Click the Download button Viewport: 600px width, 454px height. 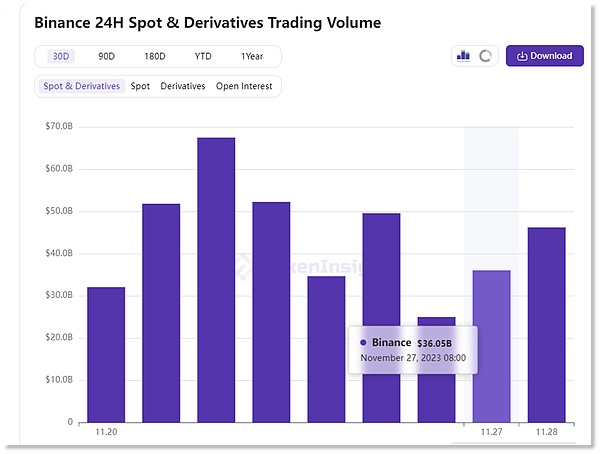coord(544,56)
